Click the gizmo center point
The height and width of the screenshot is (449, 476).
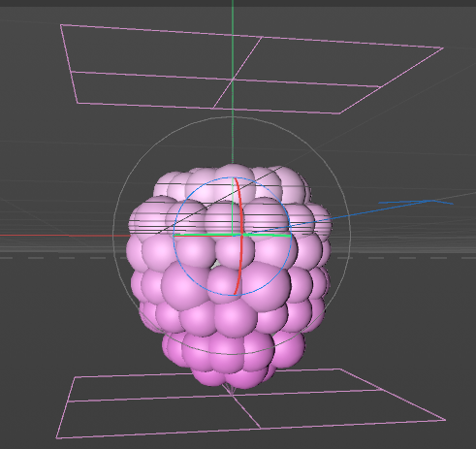pos(241,235)
